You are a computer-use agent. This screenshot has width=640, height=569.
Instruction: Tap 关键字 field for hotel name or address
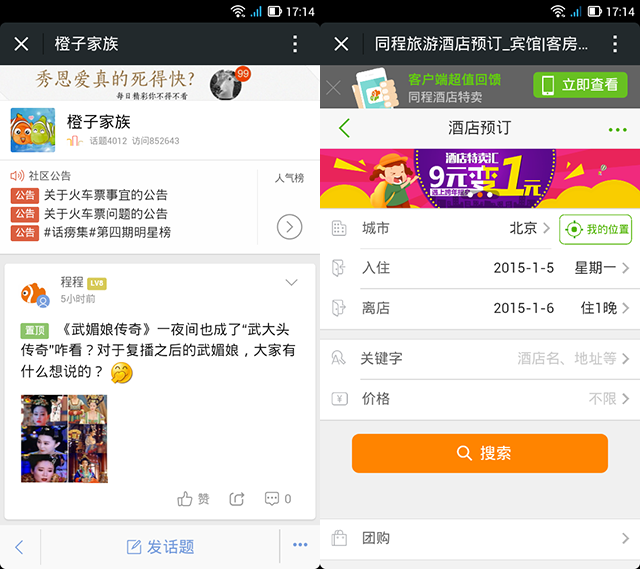[x=480, y=359]
